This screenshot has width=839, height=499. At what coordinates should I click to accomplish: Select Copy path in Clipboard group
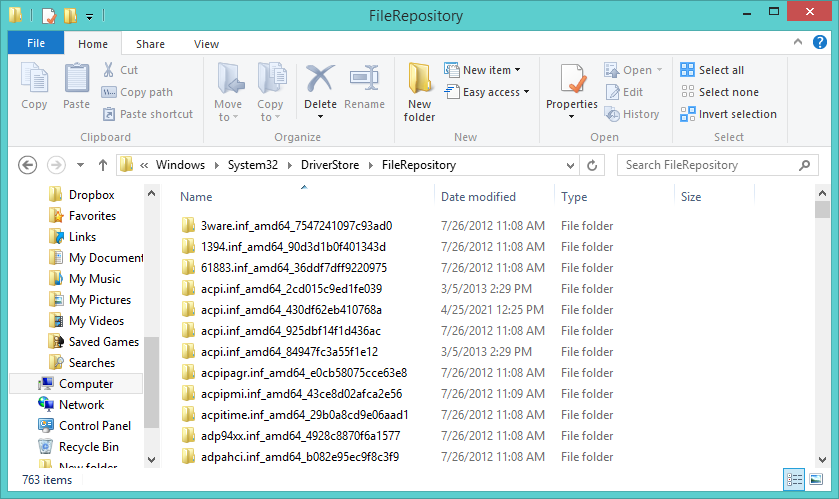coord(137,92)
